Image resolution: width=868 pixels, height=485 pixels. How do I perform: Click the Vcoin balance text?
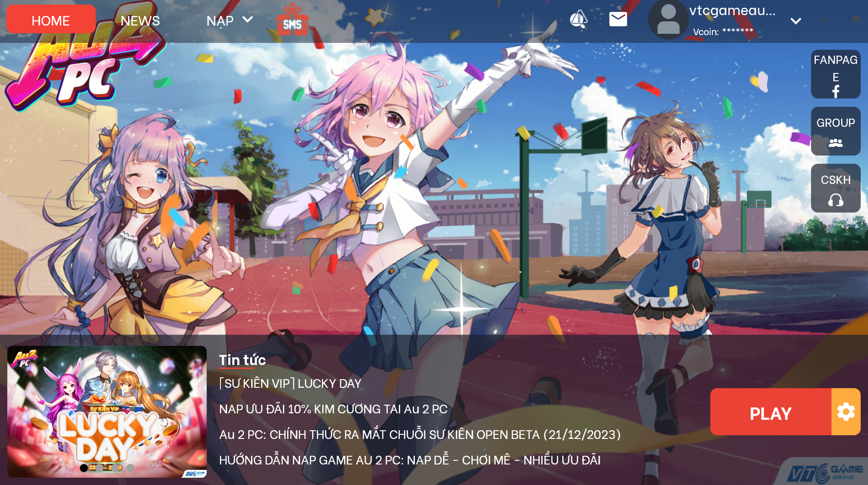tap(723, 31)
